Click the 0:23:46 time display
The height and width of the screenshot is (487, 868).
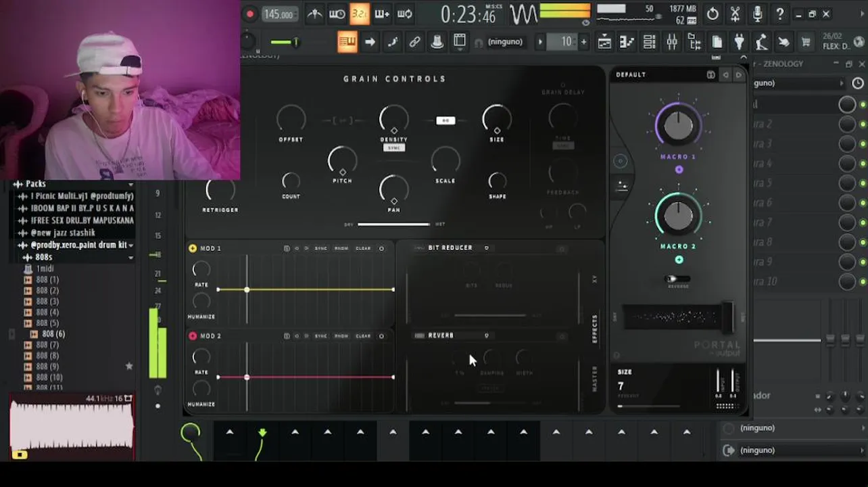(x=468, y=14)
